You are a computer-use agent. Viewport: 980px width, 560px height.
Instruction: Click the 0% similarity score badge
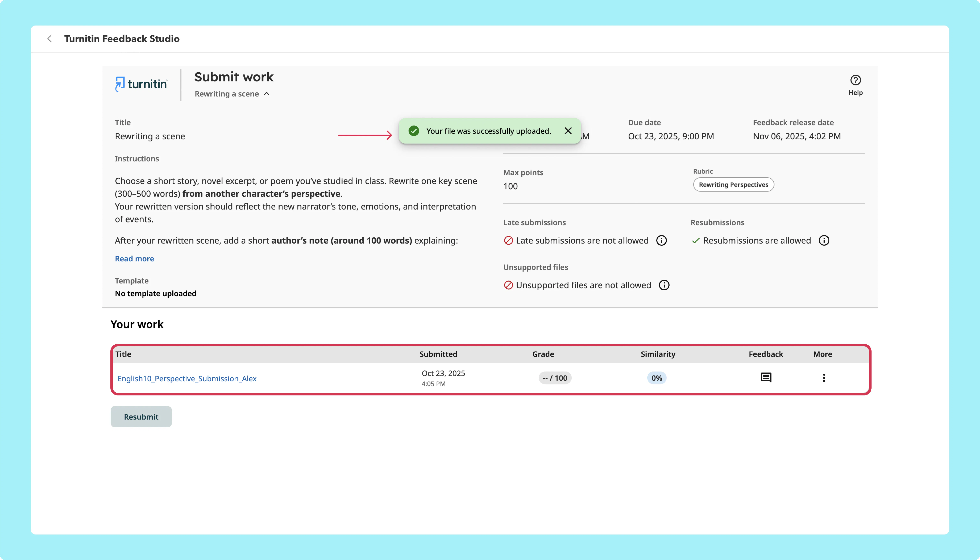(x=657, y=378)
